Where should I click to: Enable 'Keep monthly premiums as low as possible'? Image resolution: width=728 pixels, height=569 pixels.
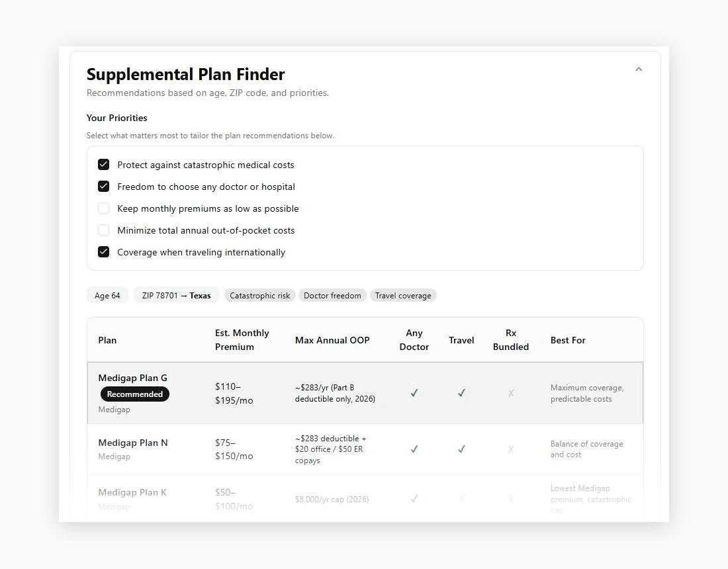pos(103,208)
